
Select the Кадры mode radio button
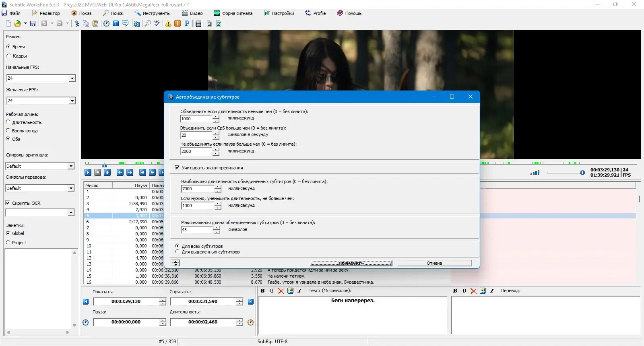(8, 56)
